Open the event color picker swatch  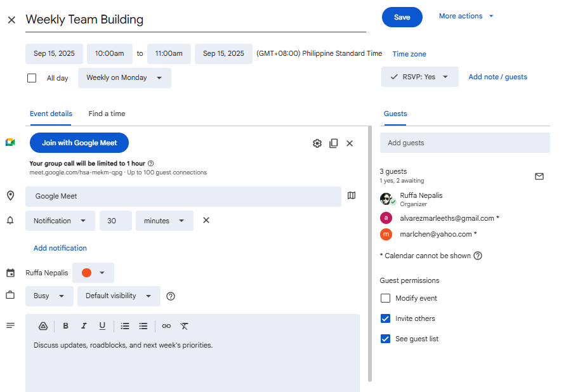[93, 273]
